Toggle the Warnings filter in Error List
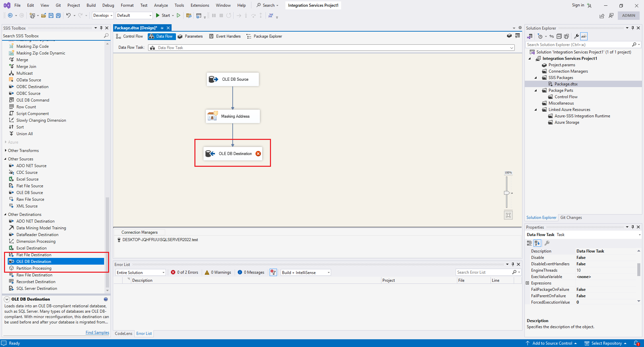 (x=218, y=272)
